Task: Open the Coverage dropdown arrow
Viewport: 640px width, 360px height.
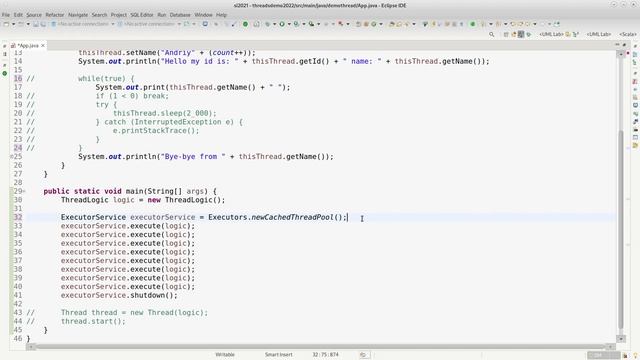Action: coord(304,24)
